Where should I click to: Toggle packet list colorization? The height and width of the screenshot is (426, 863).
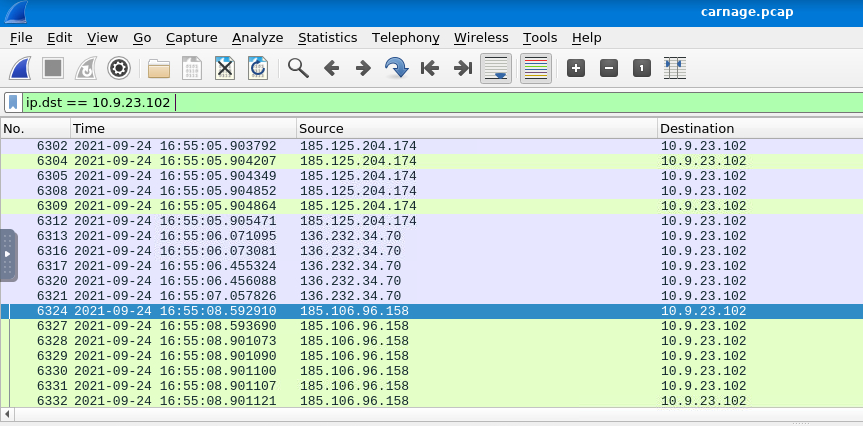536,68
